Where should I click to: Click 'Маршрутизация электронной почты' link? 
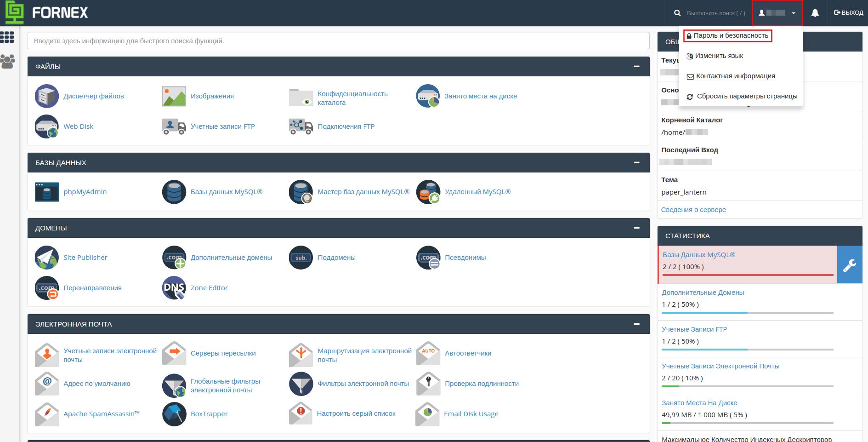tap(364, 355)
